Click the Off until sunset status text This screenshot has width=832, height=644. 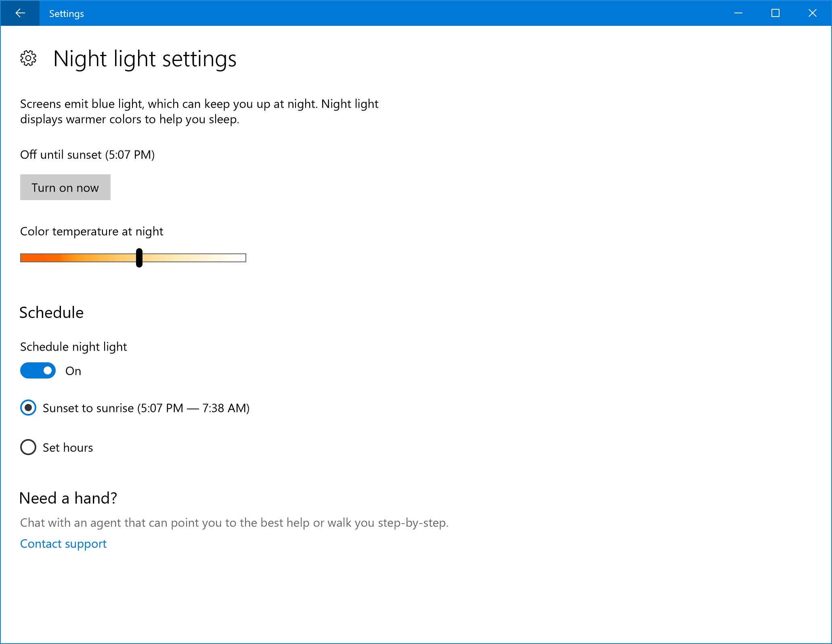tap(87, 155)
